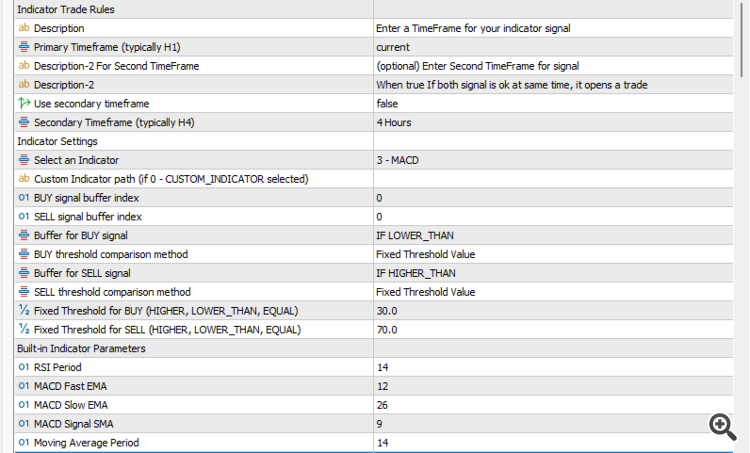The width and height of the screenshot is (750, 453).
Task: Click the Description row text icon
Action: pos(24,28)
